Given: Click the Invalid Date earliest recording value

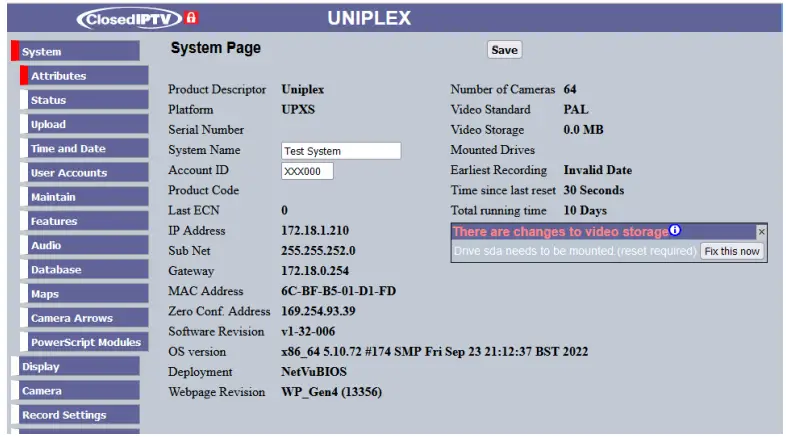Looking at the screenshot, I should [x=598, y=170].
